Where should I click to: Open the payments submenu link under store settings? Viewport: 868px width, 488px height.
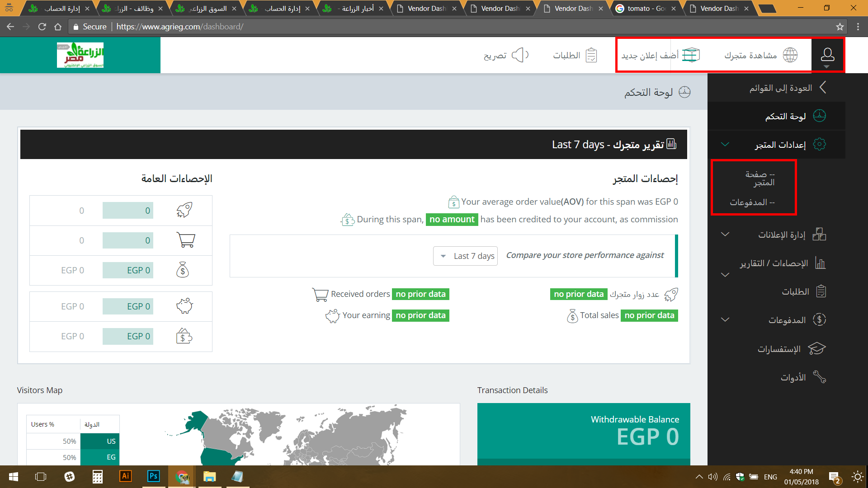tap(752, 202)
